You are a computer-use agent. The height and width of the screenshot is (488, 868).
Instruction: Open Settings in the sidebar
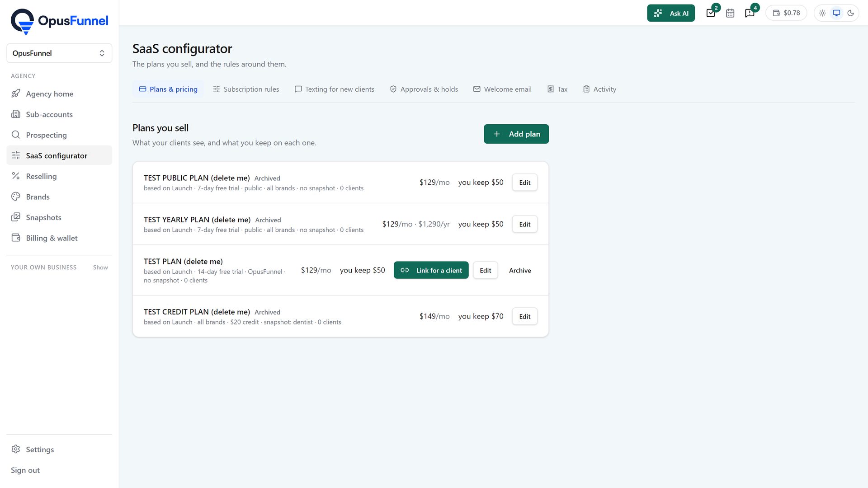click(x=59, y=450)
